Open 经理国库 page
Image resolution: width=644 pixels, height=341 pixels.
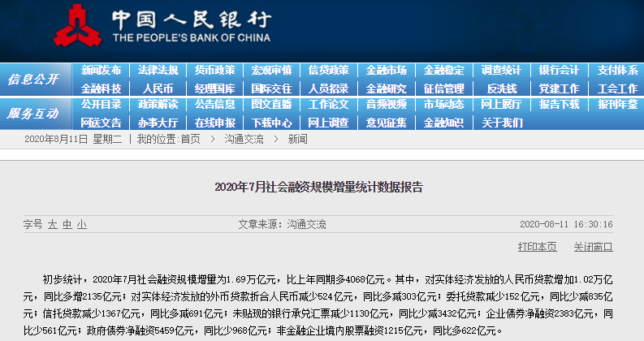[215, 88]
